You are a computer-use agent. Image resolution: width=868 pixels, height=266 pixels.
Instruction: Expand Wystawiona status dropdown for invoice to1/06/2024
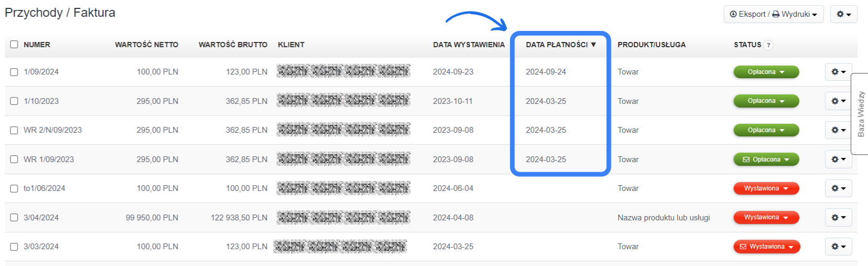point(766,188)
